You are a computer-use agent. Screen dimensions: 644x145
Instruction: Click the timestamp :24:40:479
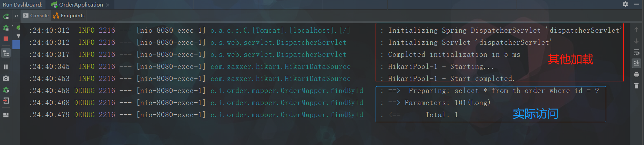tap(49, 115)
